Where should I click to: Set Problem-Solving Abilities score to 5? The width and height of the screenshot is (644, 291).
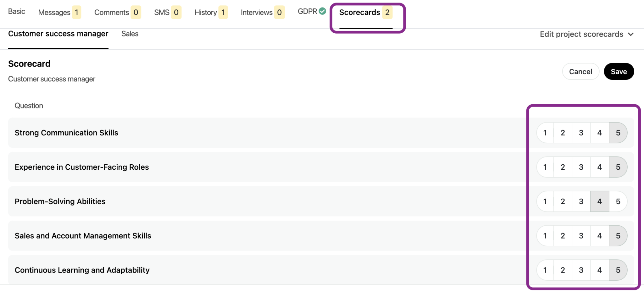(x=618, y=201)
